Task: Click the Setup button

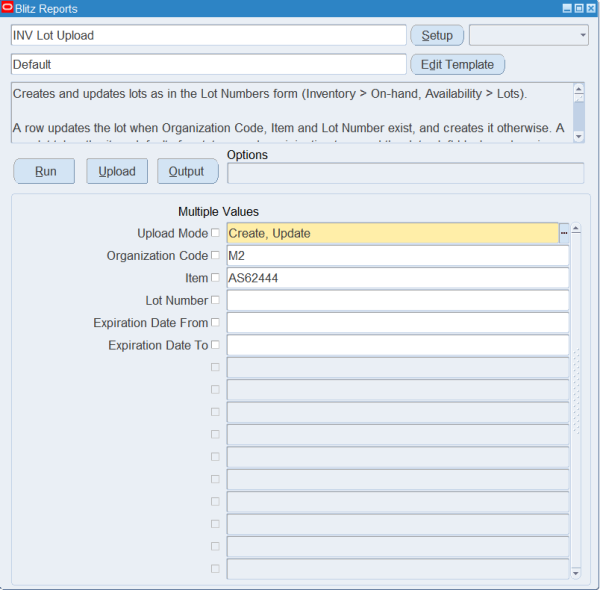Action: [437, 35]
